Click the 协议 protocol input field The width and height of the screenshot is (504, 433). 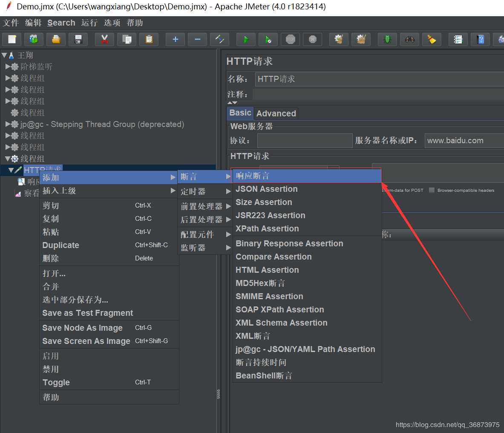pyautogui.click(x=305, y=141)
